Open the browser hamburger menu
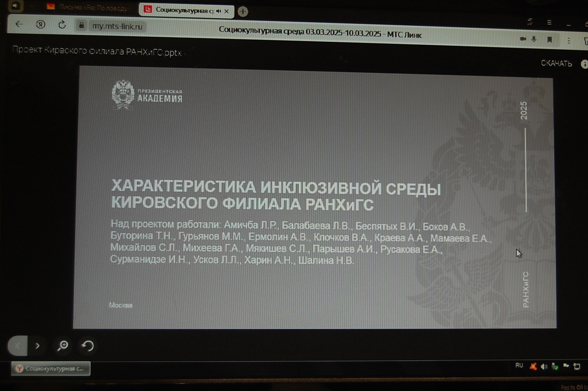Viewport: 588px width, 391px height. tap(549, 23)
